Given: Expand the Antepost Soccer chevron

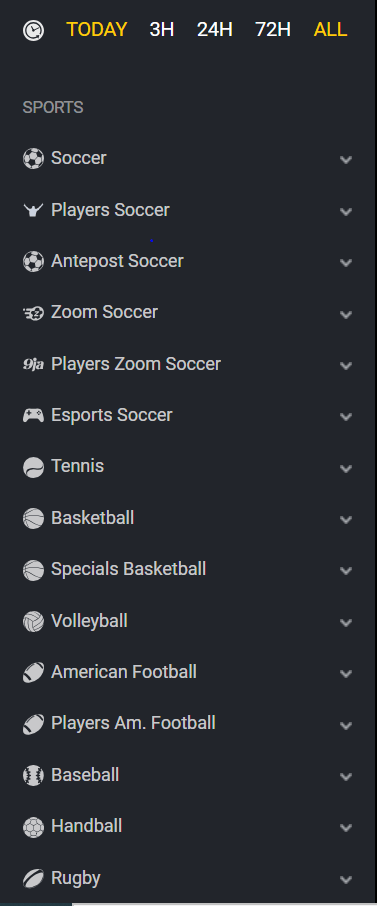Looking at the screenshot, I should (x=346, y=263).
